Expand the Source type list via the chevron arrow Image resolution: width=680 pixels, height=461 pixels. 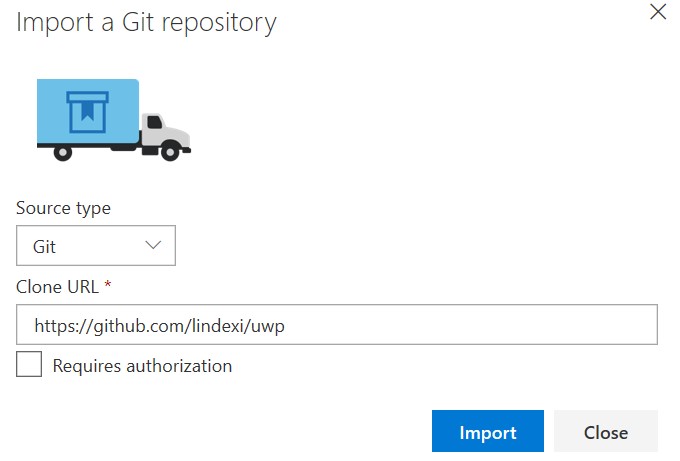153,245
